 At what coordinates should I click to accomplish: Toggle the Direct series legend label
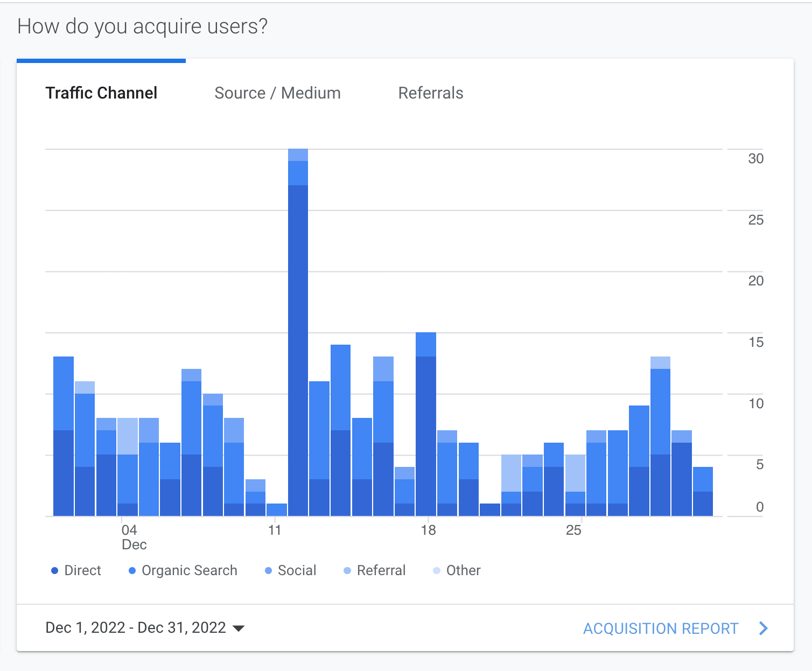coord(82,571)
